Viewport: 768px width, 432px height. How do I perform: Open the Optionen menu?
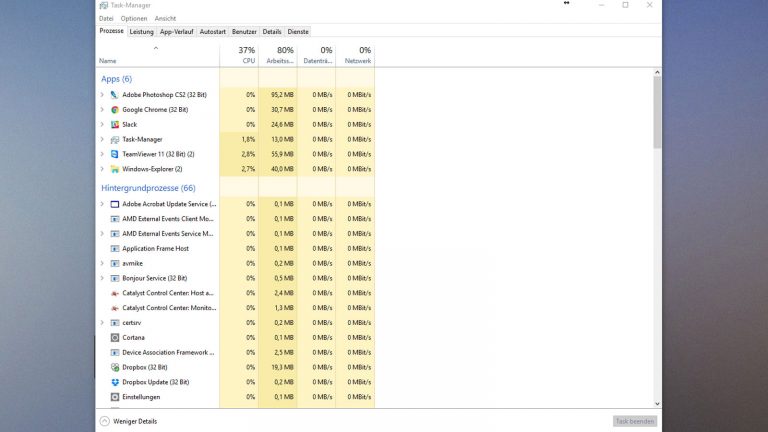(x=134, y=18)
